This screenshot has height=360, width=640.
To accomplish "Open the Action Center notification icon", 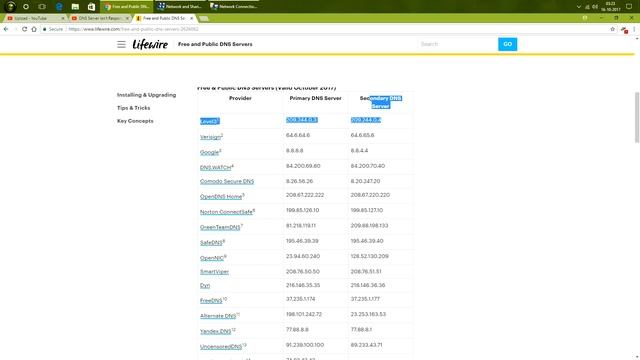I will (x=629, y=7).
